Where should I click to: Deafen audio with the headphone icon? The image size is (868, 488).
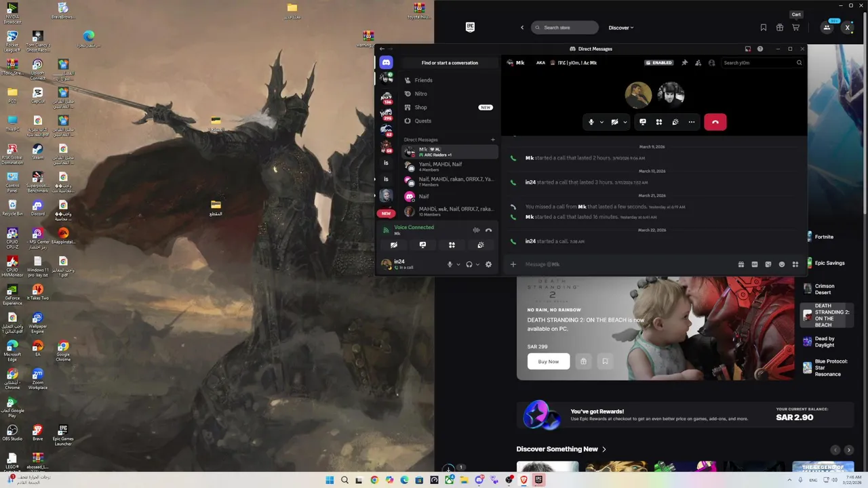(x=469, y=264)
